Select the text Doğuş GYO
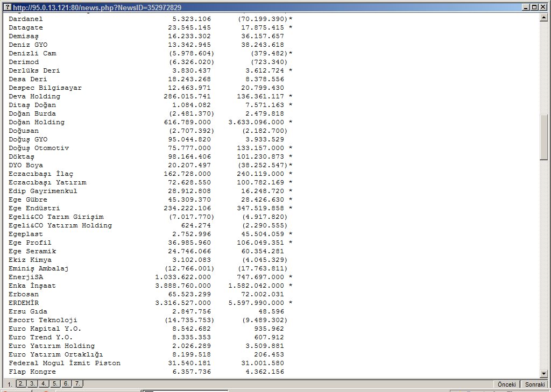The height and width of the screenshot is (392, 551). point(28,139)
